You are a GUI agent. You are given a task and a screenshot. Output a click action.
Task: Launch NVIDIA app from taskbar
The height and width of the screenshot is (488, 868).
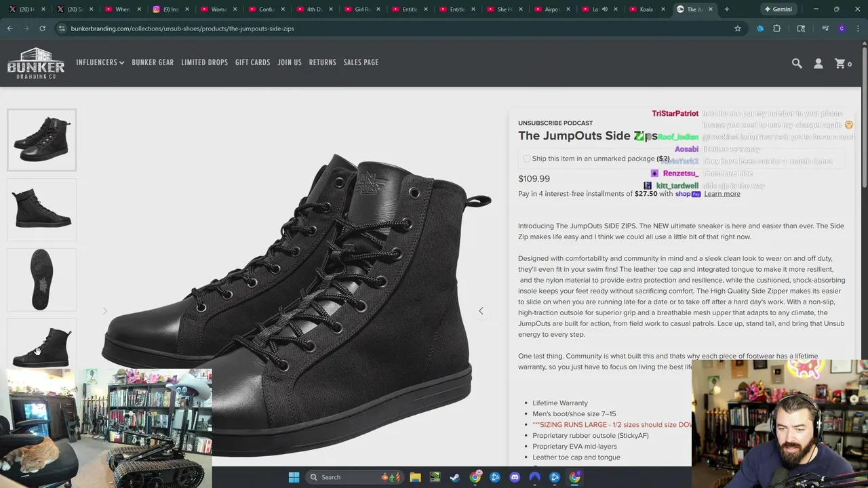(x=435, y=477)
